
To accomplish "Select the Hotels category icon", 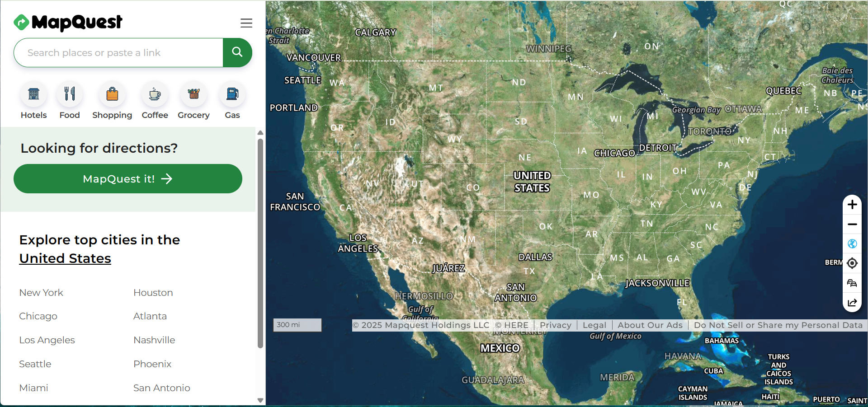I will (x=33, y=95).
